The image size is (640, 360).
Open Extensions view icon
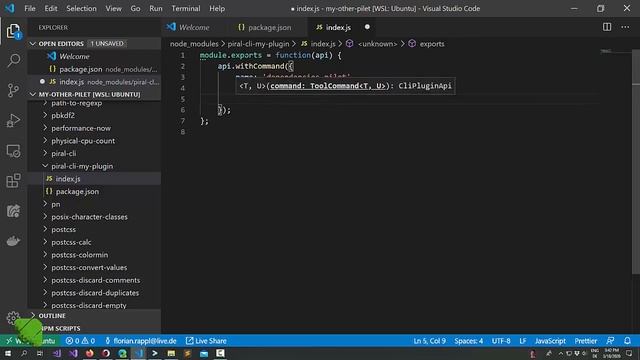point(13,181)
